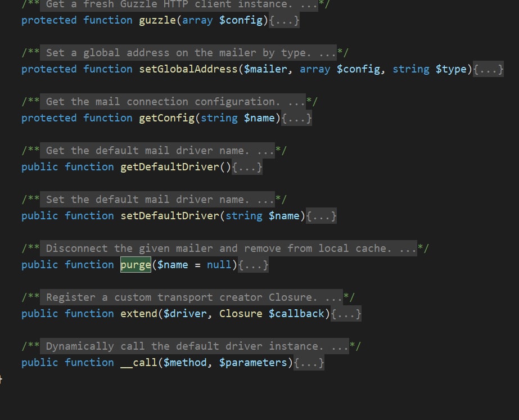519x420 pixels.
Task: Click the public keyword before getDefaultDriver
Action: tap(40, 167)
